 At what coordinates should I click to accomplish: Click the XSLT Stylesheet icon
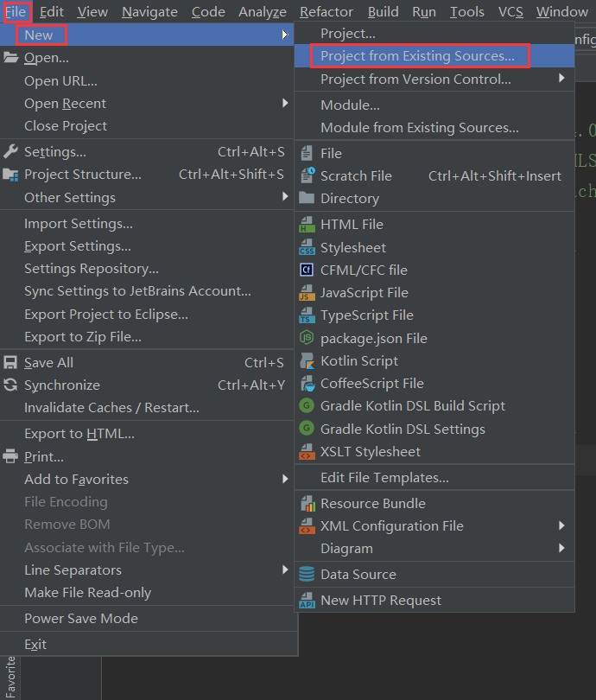307,451
